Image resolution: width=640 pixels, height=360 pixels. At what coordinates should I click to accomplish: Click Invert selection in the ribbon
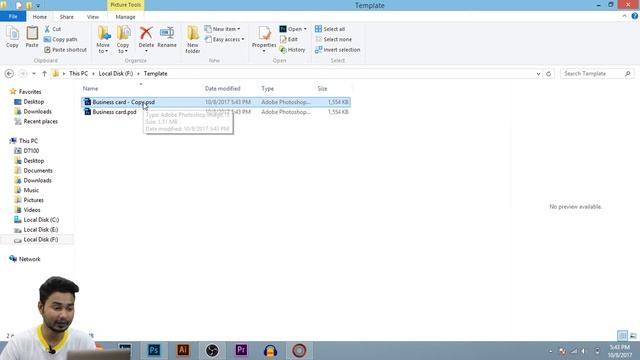(x=338, y=49)
